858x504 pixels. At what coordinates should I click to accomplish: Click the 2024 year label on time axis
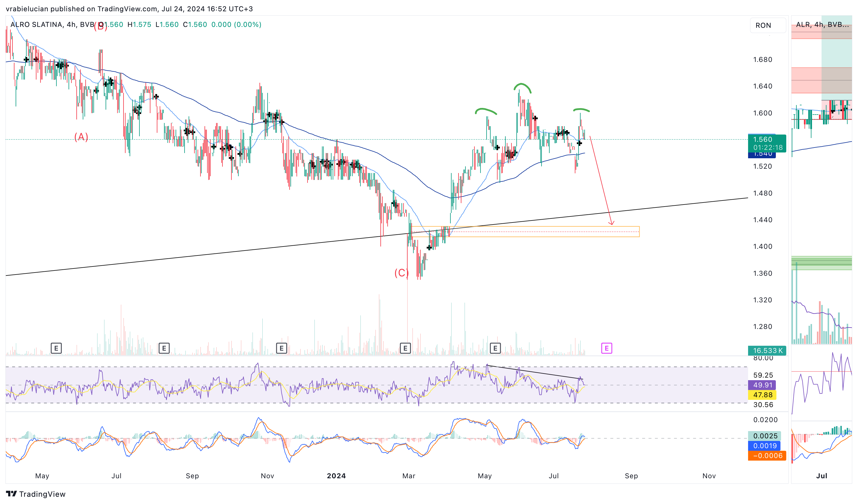click(336, 476)
